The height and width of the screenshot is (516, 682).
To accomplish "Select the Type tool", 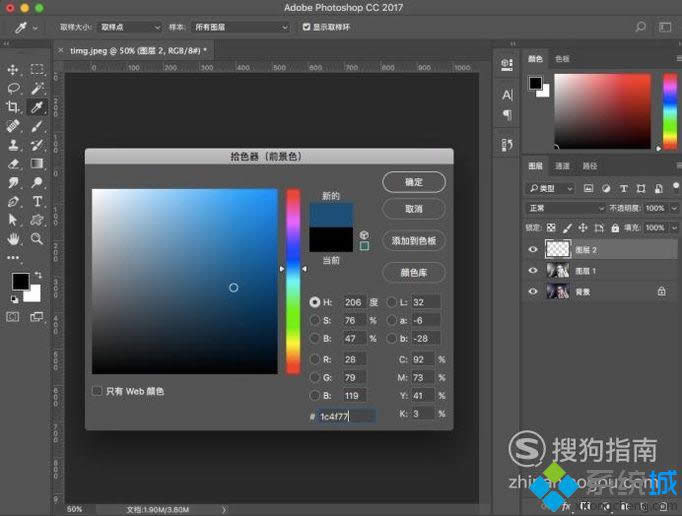I will tap(37, 201).
